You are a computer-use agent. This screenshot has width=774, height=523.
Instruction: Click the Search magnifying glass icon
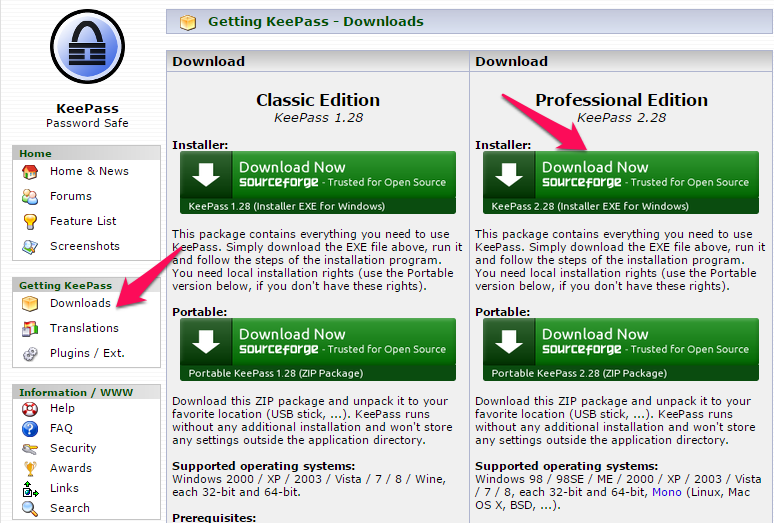[x=30, y=509]
